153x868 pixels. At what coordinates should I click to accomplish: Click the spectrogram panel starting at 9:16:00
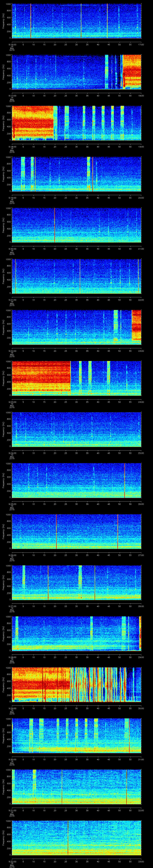point(76,21)
